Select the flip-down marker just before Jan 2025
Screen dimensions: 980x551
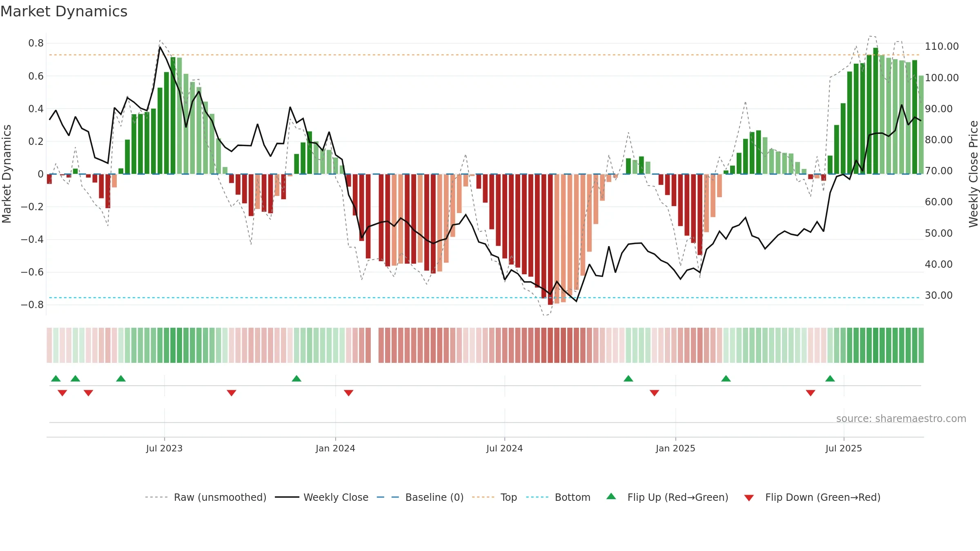(654, 393)
